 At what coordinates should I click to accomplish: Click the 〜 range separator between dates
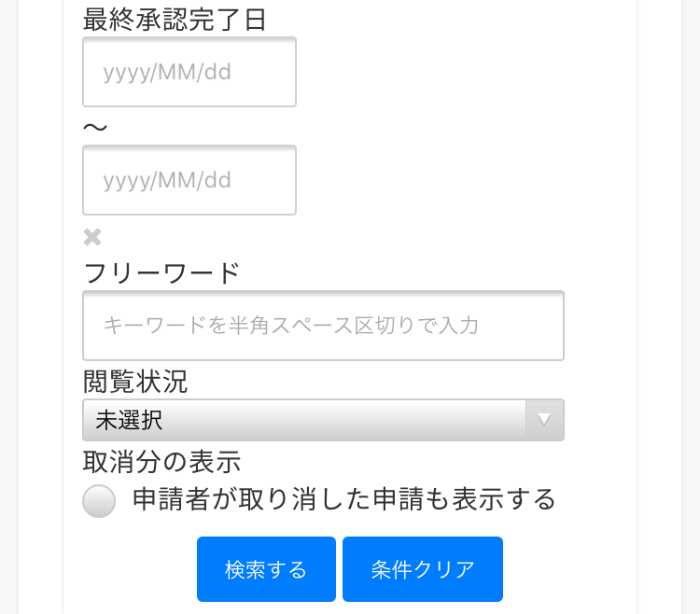coord(95,127)
